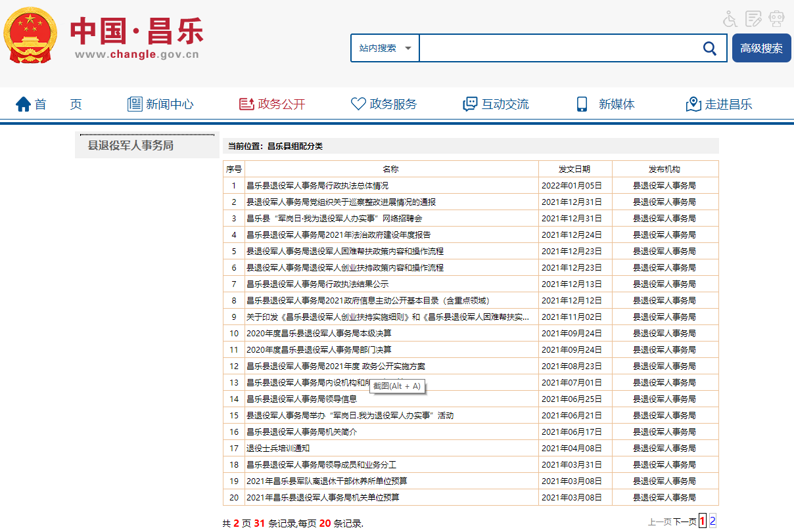Click the national emblem logo
The image size is (794, 532).
point(30,35)
